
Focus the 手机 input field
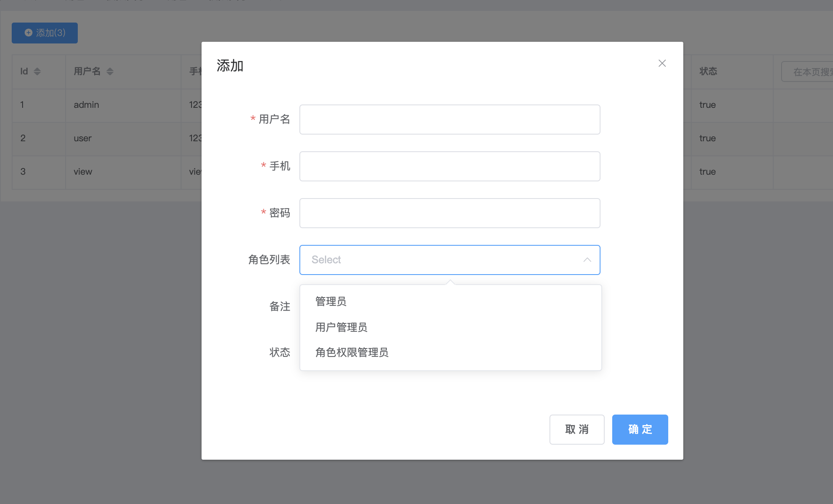pyautogui.click(x=450, y=166)
